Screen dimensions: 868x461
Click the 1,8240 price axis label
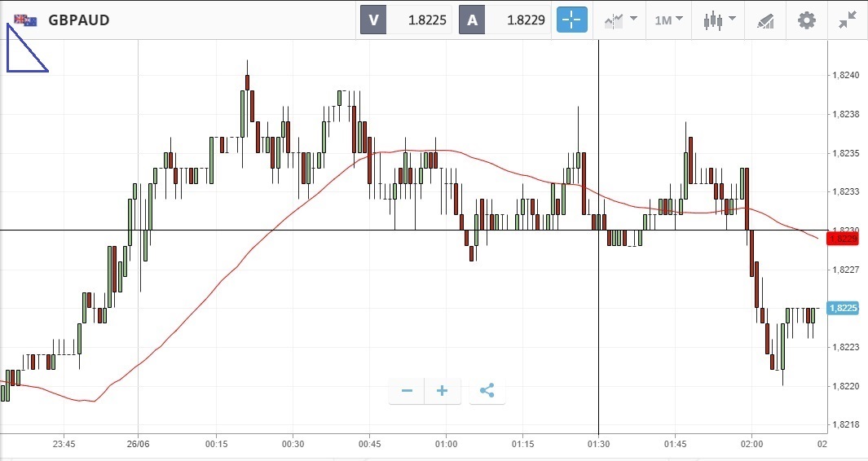point(844,75)
